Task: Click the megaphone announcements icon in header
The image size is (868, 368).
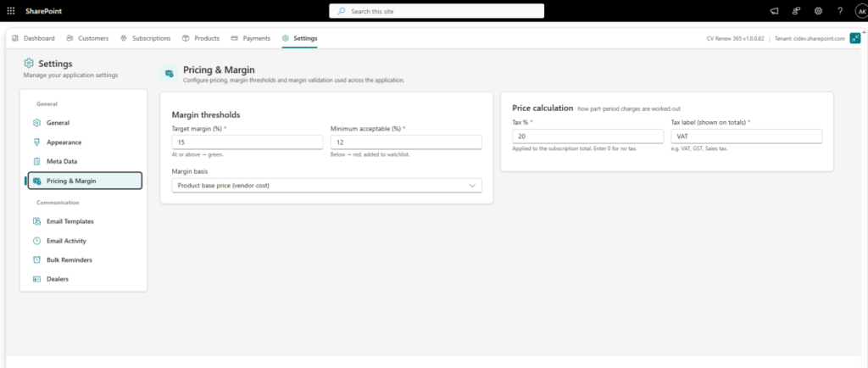Action: [x=775, y=11]
